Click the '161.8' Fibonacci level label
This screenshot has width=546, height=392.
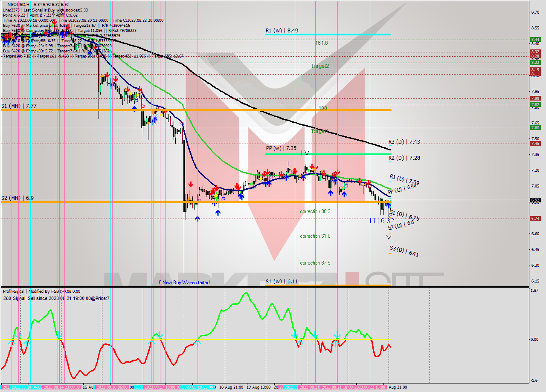pyautogui.click(x=322, y=43)
